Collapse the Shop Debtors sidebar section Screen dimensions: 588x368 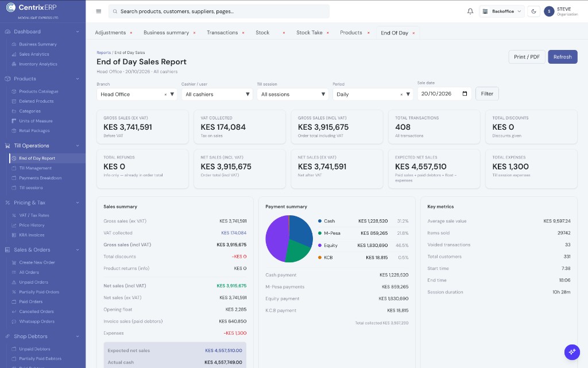point(78,336)
